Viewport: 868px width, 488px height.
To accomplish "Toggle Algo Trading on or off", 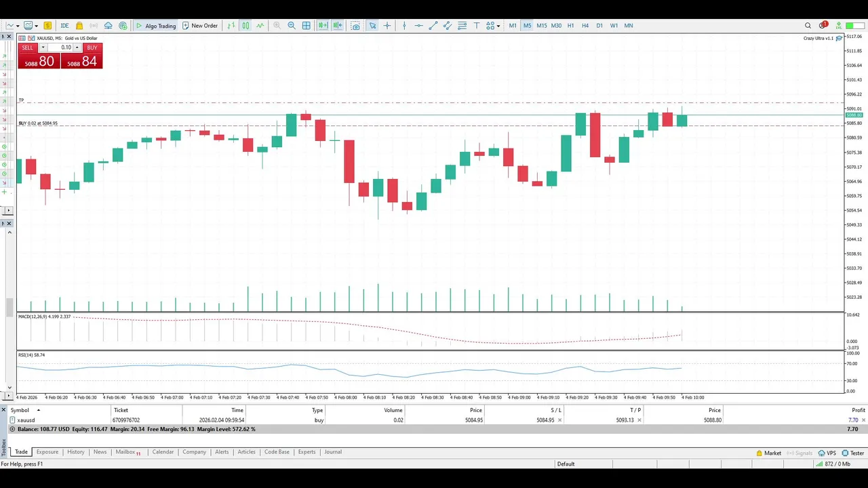I will pyautogui.click(x=155, y=26).
